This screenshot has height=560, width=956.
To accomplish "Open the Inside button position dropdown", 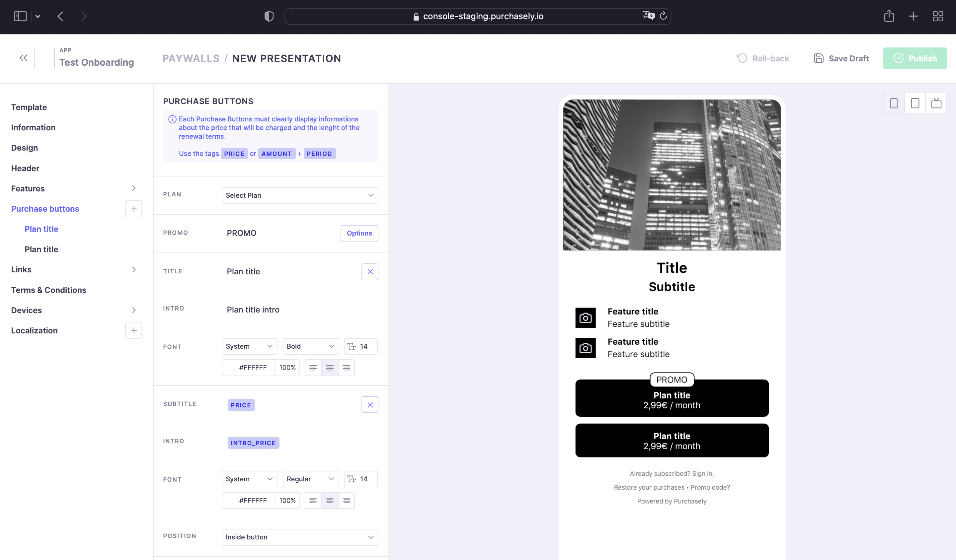I will (x=300, y=537).
